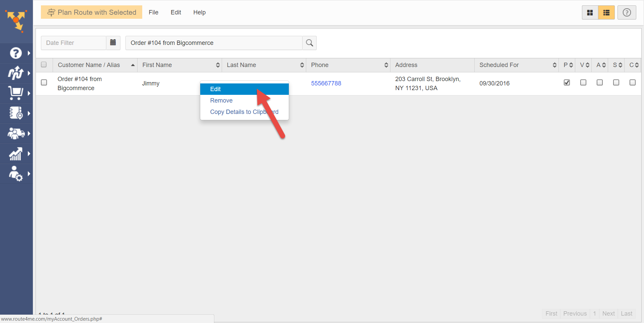Viewport: 644px width, 323px height.
Task: Click Plan Route with Selected button
Action: [x=92, y=12]
